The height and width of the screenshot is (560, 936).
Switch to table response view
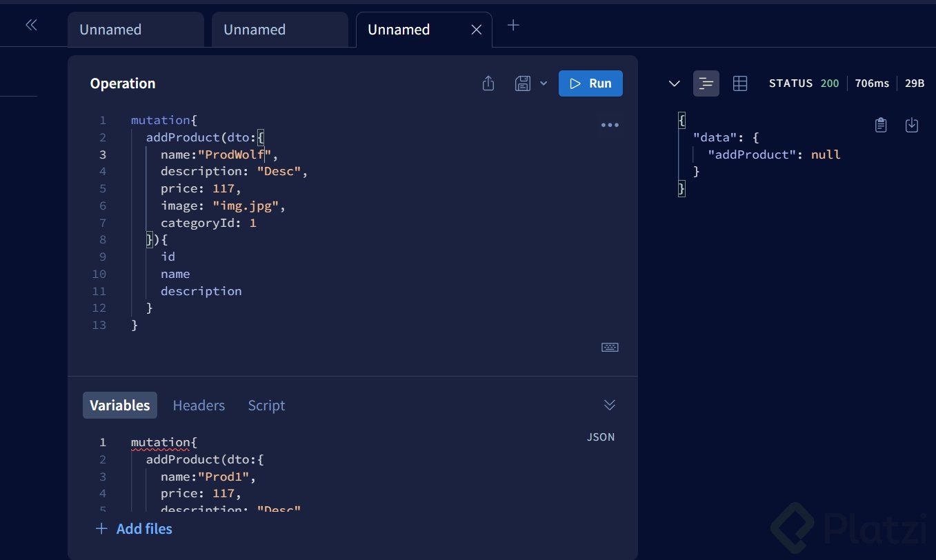coord(740,83)
